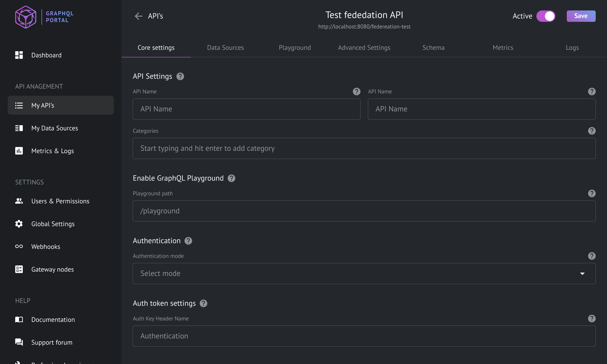Screen dimensions: 607x364
Task: Click the Playground path input field
Action: (x=364, y=211)
